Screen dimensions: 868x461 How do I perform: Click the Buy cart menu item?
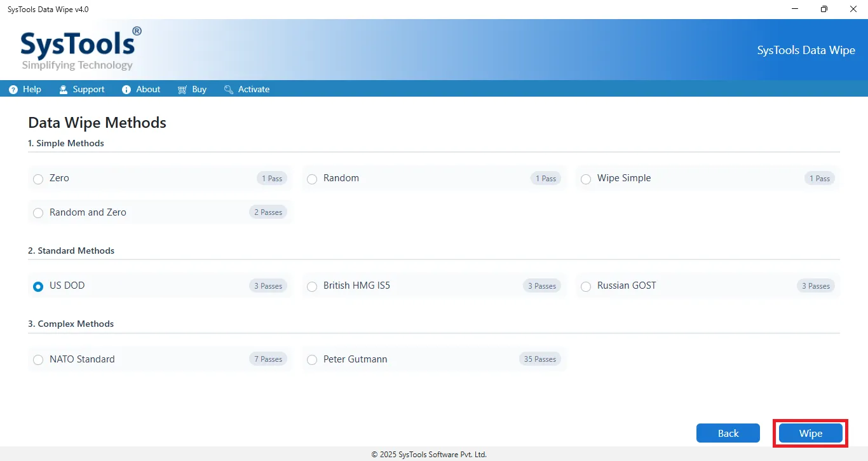click(x=192, y=89)
